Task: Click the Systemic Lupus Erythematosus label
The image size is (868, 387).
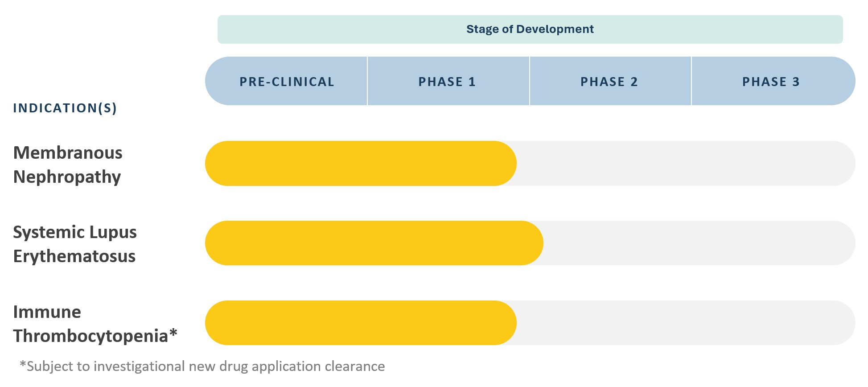Action: tap(75, 244)
